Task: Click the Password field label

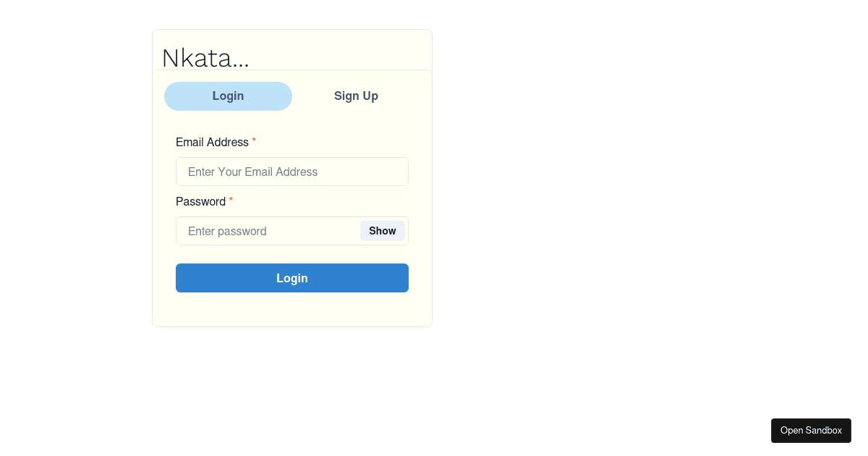Action: (201, 201)
